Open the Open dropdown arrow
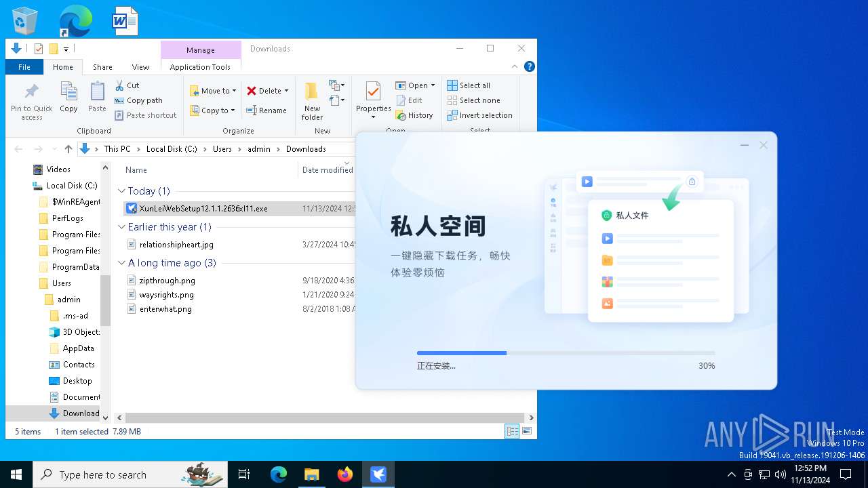The image size is (868, 488). 433,85
